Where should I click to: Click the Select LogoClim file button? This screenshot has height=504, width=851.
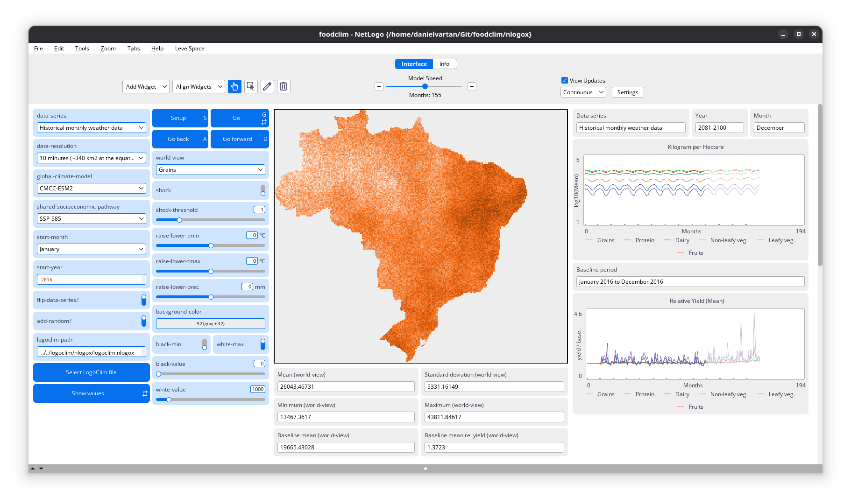click(91, 372)
